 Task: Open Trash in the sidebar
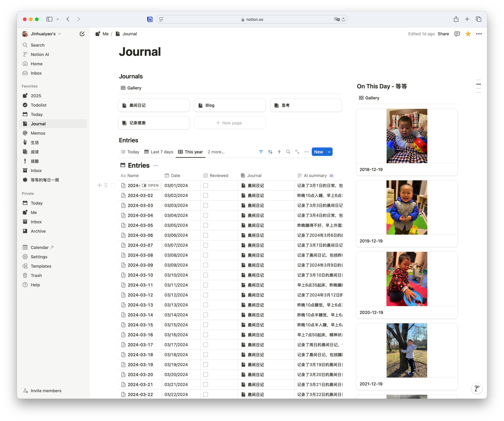(53, 275)
